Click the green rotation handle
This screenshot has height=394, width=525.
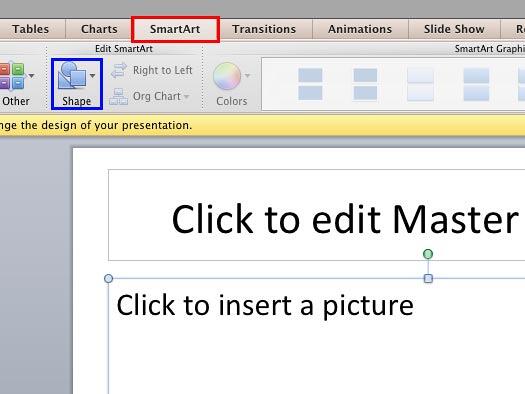tap(428, 254)
